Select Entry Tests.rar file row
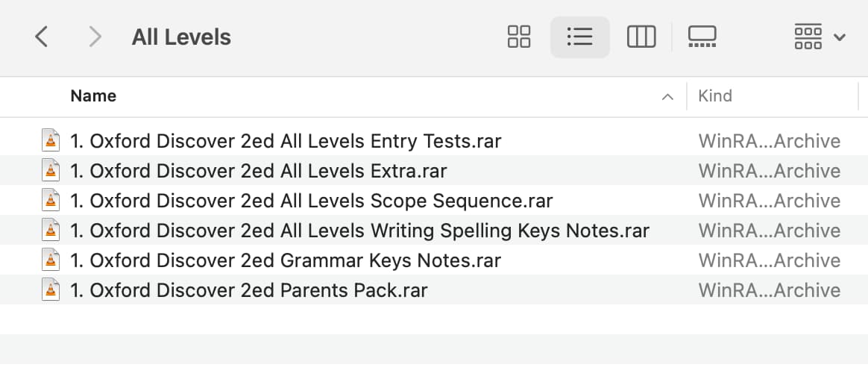The width and height of the screenshot is (868, 385). click(434, 141)
